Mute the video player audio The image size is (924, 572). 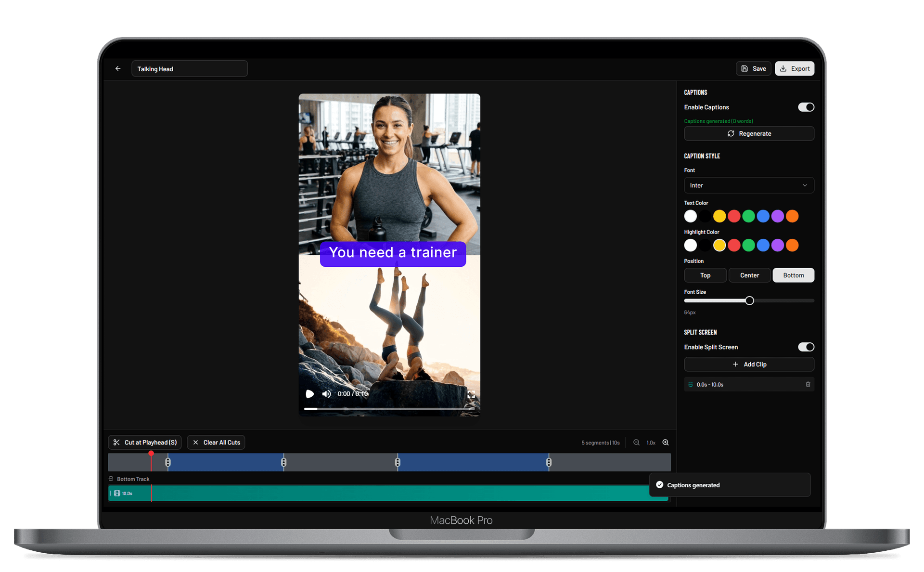pos(326,394)
